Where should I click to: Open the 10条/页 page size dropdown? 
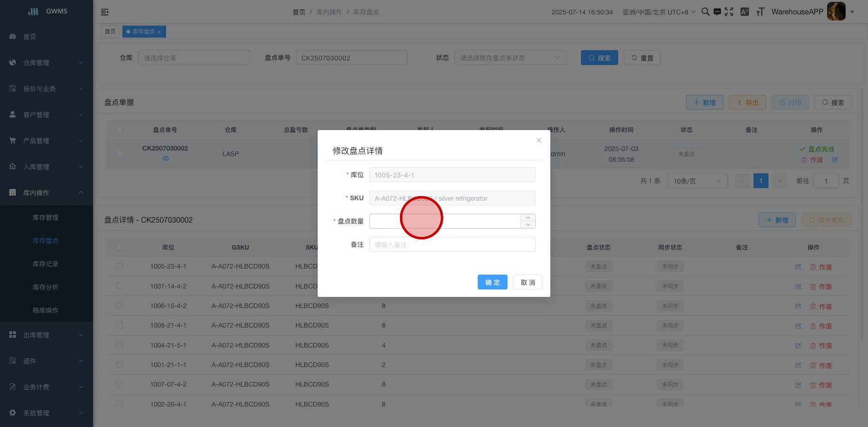click(x=697, y=181)
